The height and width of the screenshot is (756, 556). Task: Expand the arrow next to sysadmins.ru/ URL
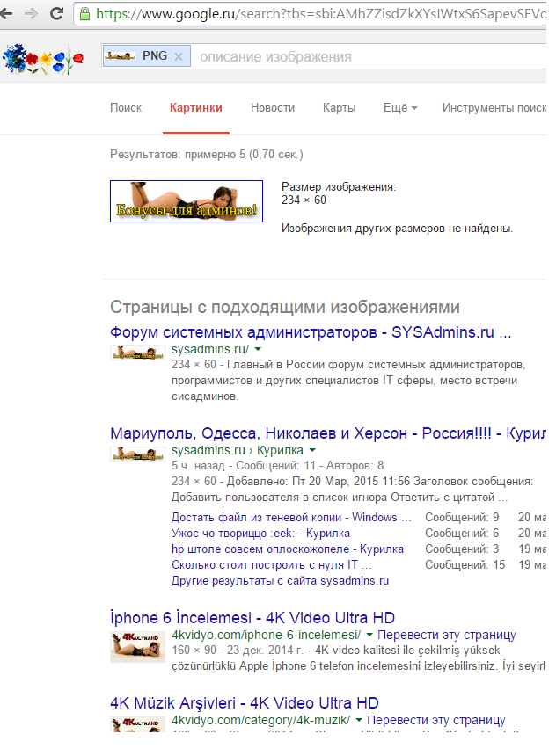pyautogui.click(x=258, y=349)
